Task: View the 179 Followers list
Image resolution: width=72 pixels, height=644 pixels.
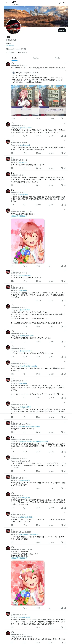Action: [x=22, y=52]
